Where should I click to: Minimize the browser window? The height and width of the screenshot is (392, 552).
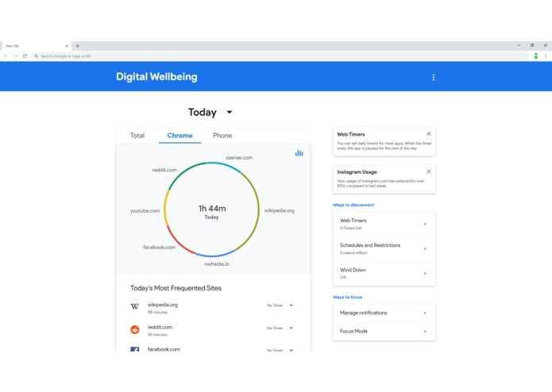519,45
